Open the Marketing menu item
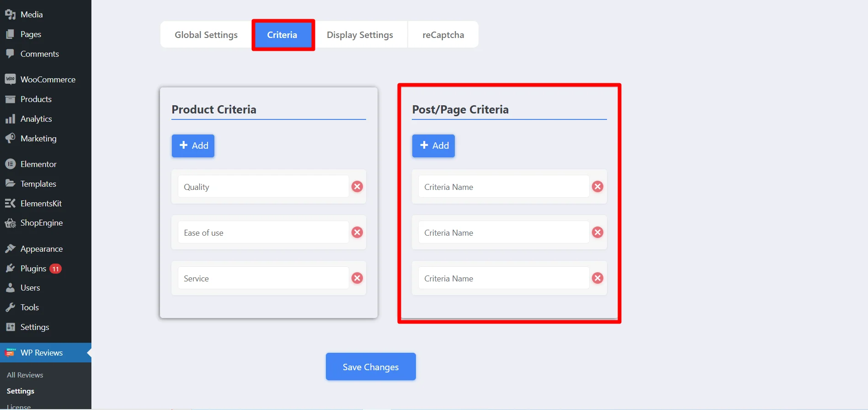868x410 pixels. pos(46,138)
